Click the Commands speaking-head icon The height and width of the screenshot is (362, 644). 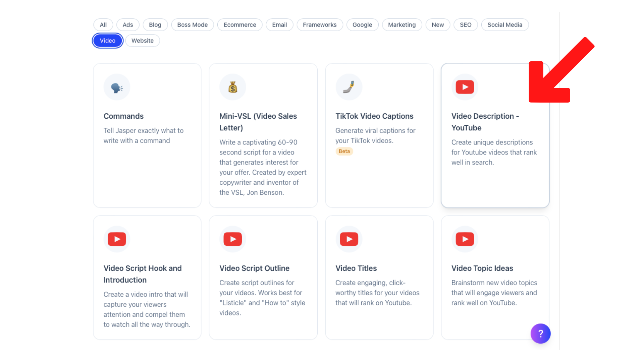coord(117,87)
